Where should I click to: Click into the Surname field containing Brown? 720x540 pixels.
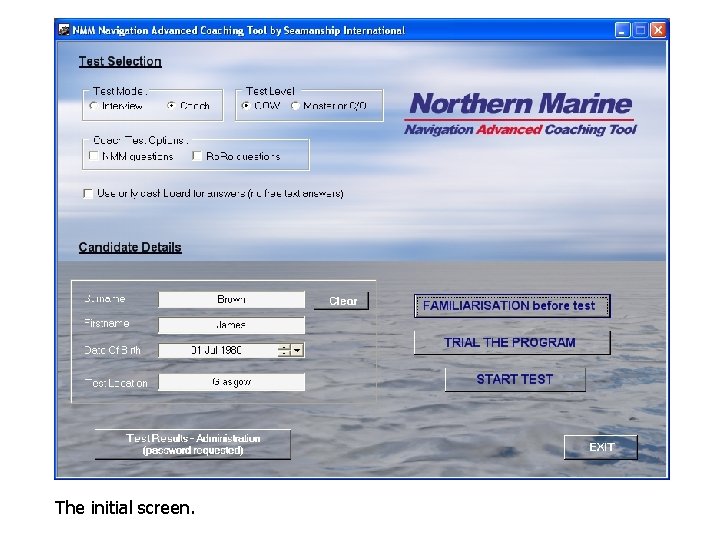click(231, 299)
